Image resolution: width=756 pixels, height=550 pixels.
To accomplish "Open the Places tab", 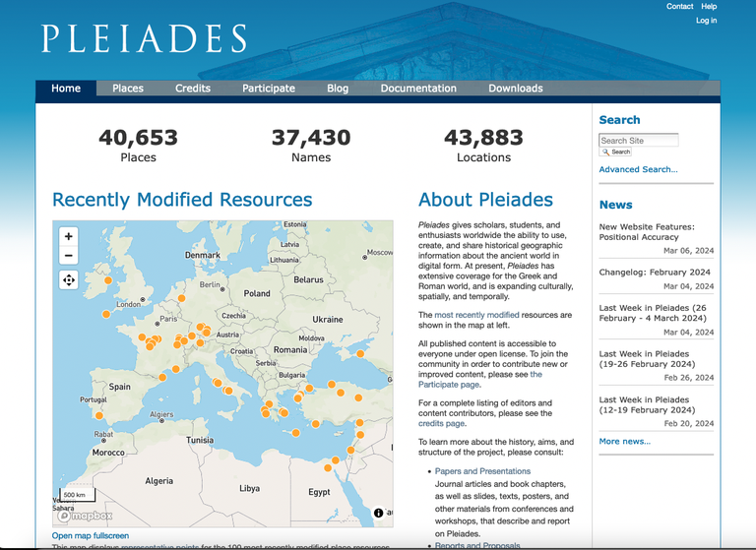I will pyautogui.click(x=128, y=89).
